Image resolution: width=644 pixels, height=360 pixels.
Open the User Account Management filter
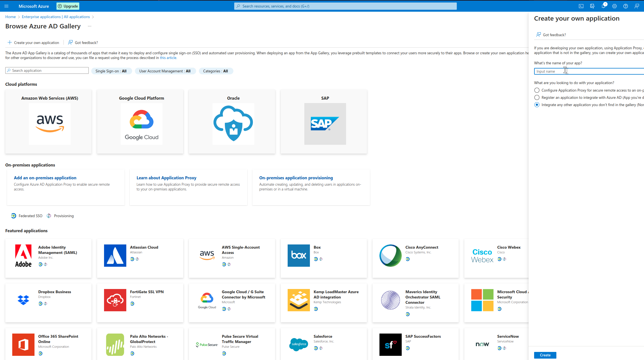[165, 71]
